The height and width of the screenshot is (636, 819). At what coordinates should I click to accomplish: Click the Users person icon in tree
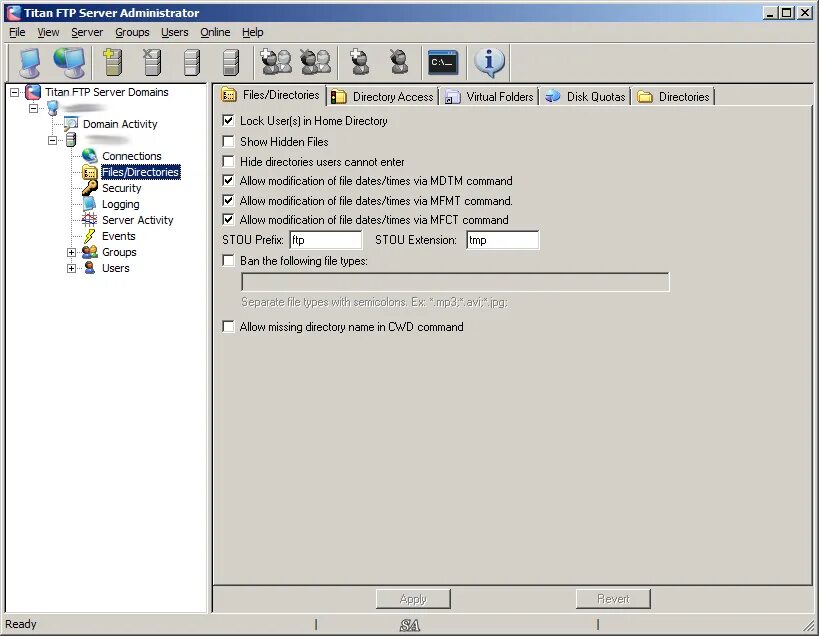[90, 268]
